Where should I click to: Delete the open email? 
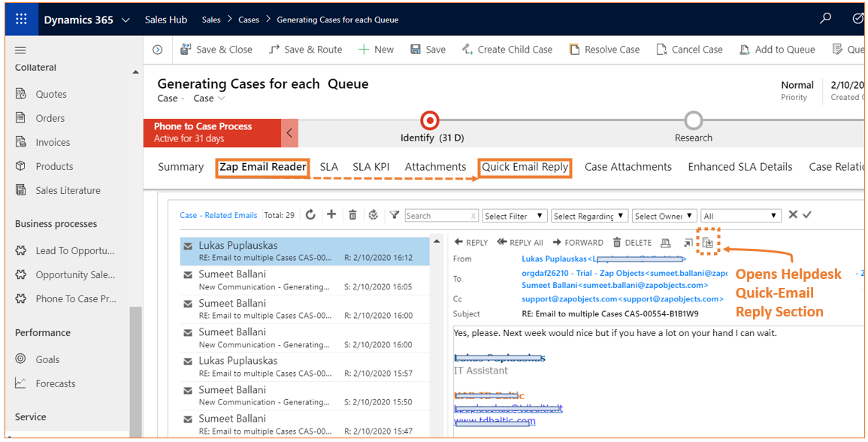632,243
